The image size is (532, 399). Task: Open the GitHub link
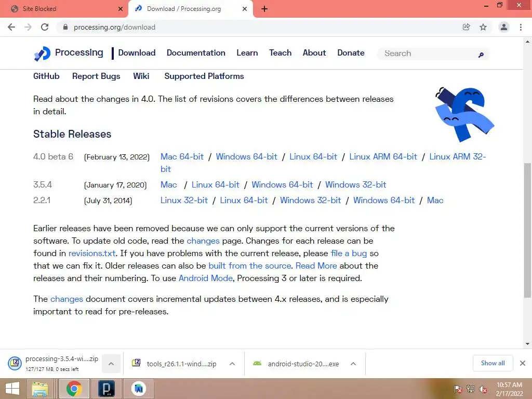click(x=46, y=76)
